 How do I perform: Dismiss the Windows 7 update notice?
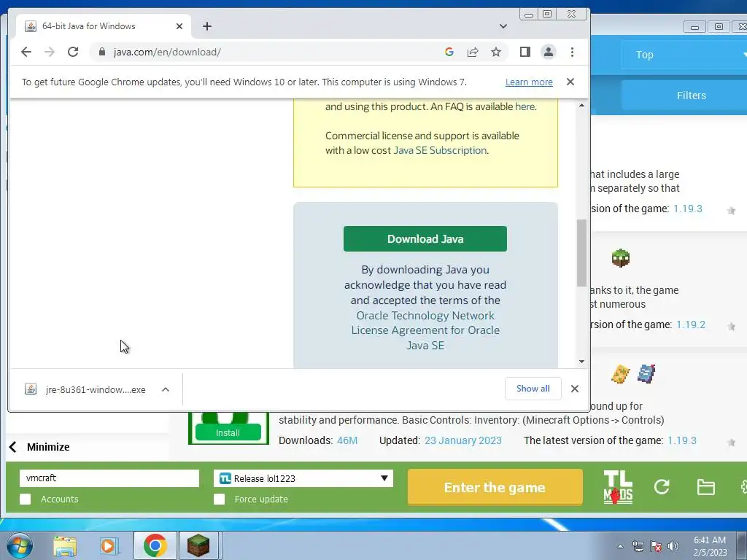pyautogui.click(x=570, y=82)
